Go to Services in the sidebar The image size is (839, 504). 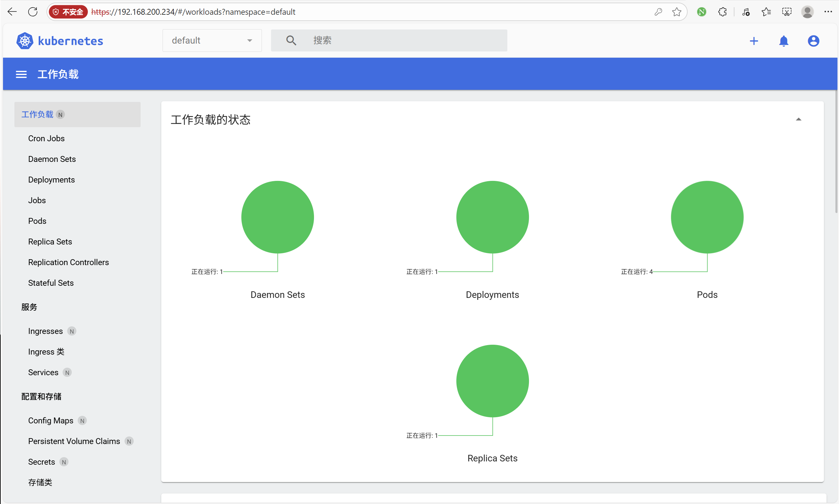(43, 372)
